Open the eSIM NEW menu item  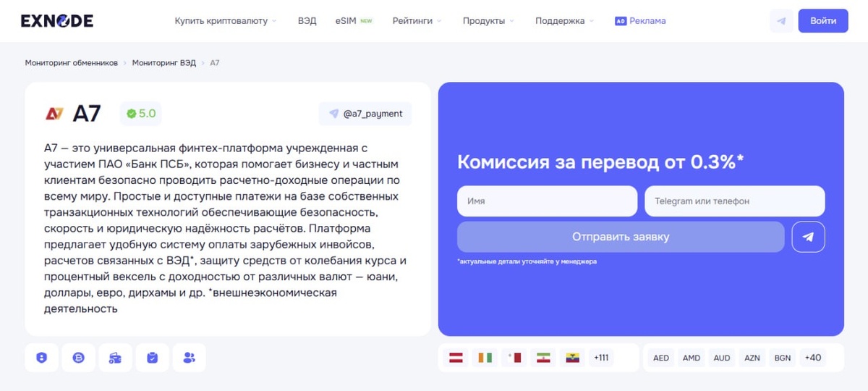pos(354,21)
